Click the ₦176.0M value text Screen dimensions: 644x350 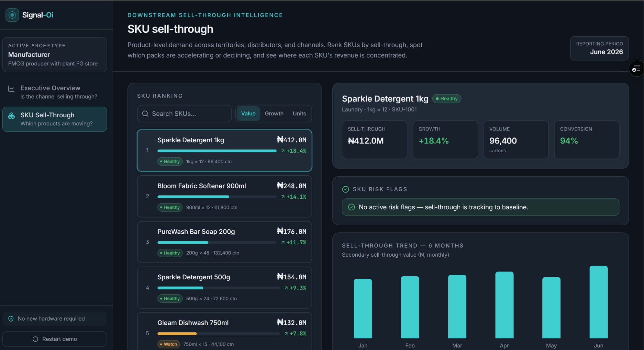pos(292,231)
